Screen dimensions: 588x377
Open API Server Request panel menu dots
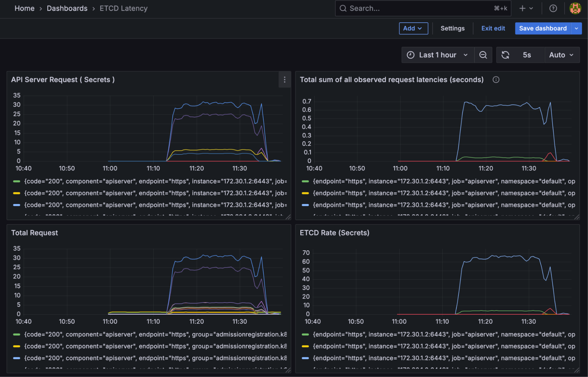284,80
